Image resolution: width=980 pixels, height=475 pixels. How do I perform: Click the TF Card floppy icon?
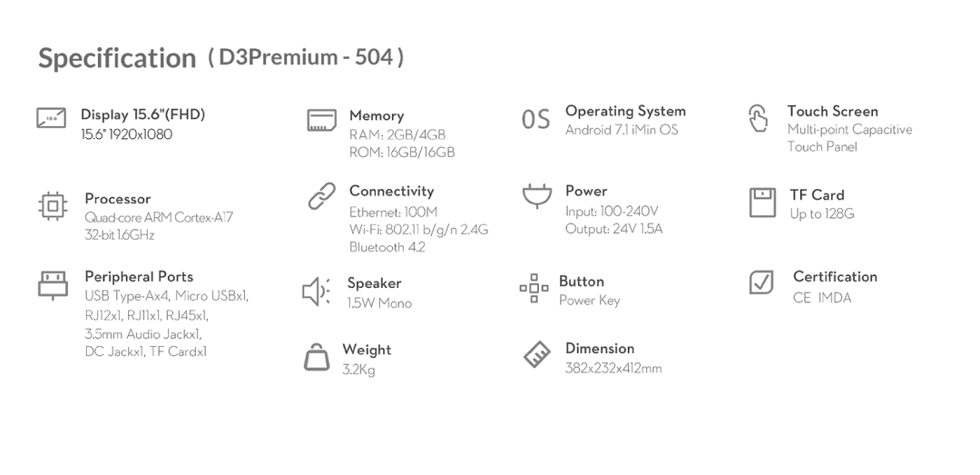[x=762, y=203]
